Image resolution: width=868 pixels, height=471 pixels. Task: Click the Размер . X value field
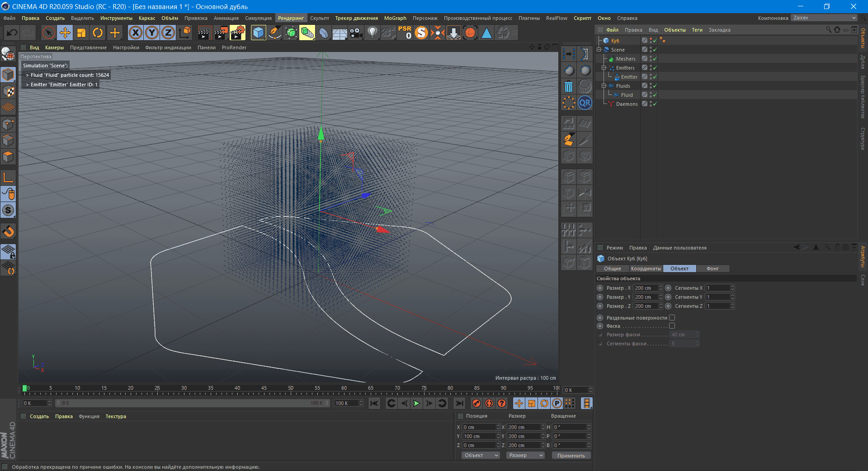coord(645,288)
